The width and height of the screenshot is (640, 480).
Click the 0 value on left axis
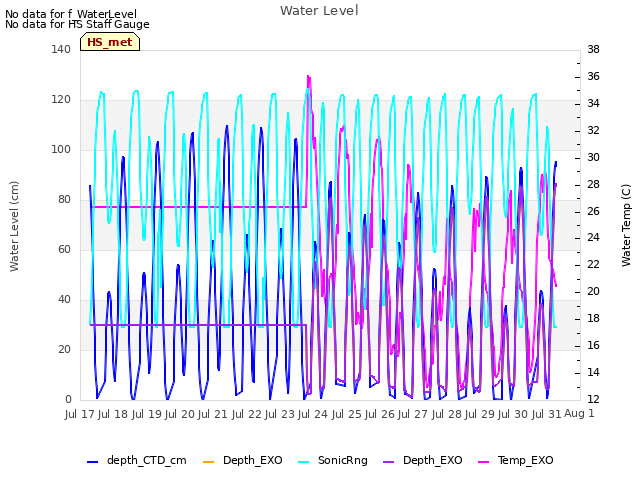point(68,399)
